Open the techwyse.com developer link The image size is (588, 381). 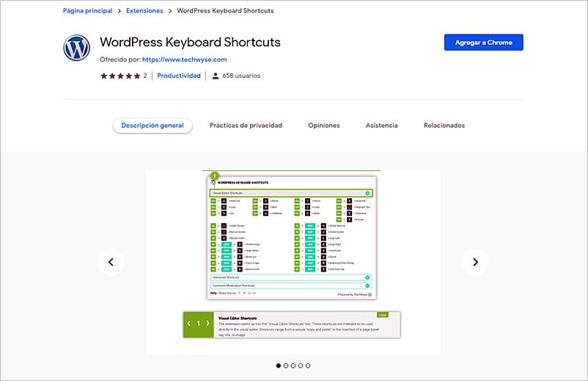(184, 59)
